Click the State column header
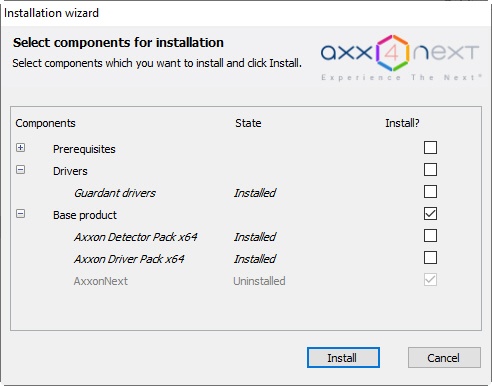This screenshot has width=492, height=386. coord(248,123)
